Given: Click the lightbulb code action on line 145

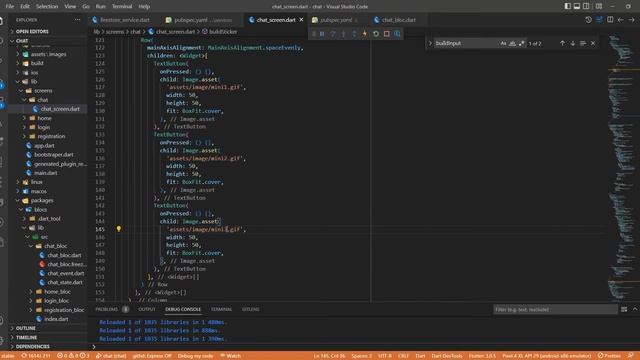Looking at the screenshot, I should (119, 229).
